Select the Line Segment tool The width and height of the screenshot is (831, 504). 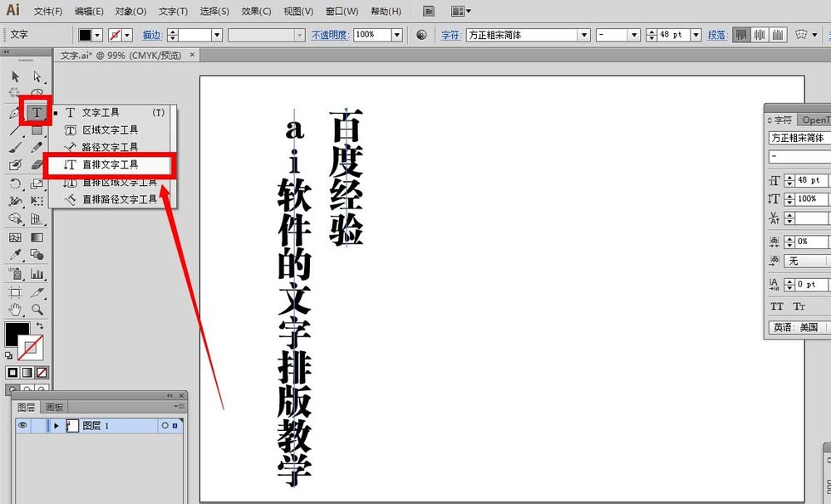tap(14, 130)
